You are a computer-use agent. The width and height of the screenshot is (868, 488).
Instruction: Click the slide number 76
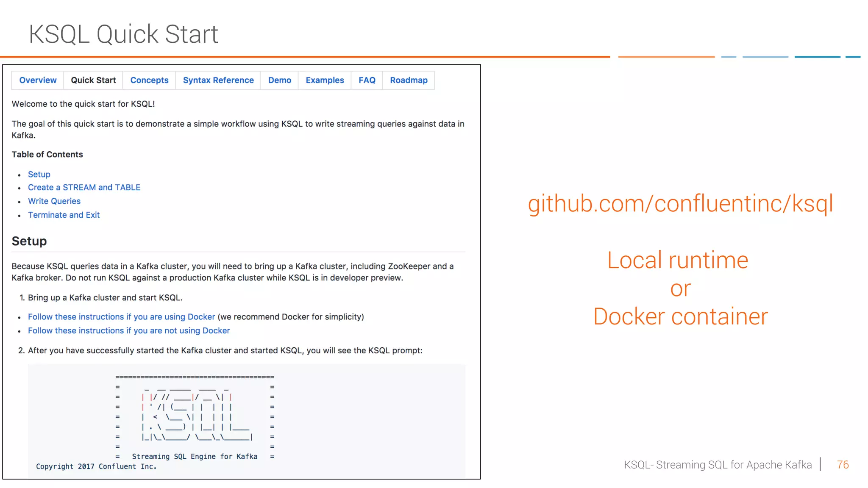click(x=843, y=465)
